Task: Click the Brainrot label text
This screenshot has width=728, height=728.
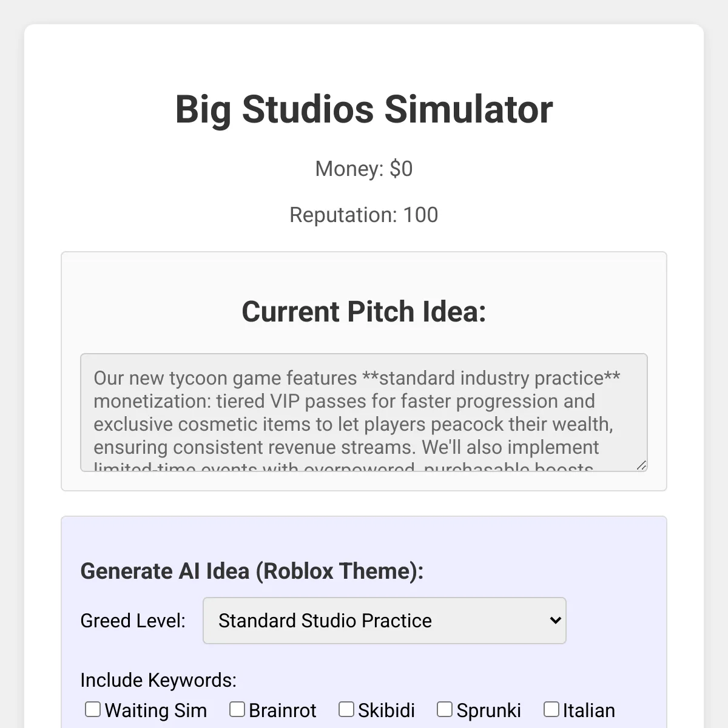Action: tap(283, 710)
